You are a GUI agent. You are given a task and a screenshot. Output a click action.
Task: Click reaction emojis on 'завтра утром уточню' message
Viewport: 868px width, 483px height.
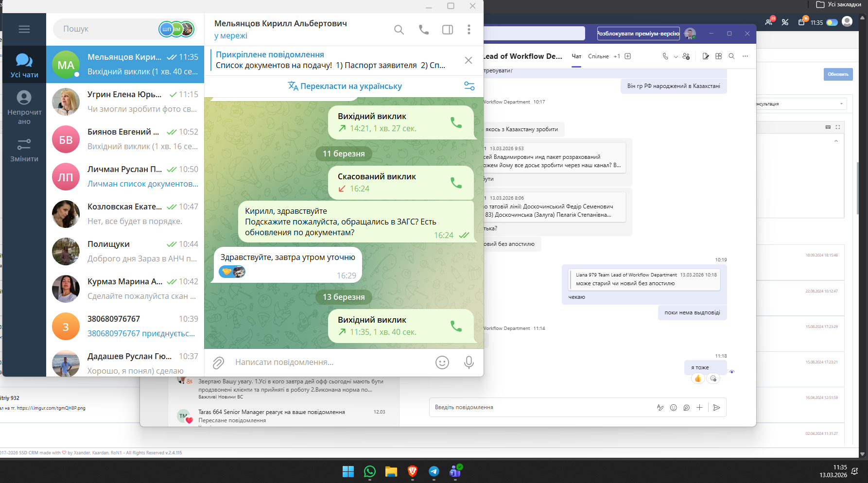pos(232,272)
